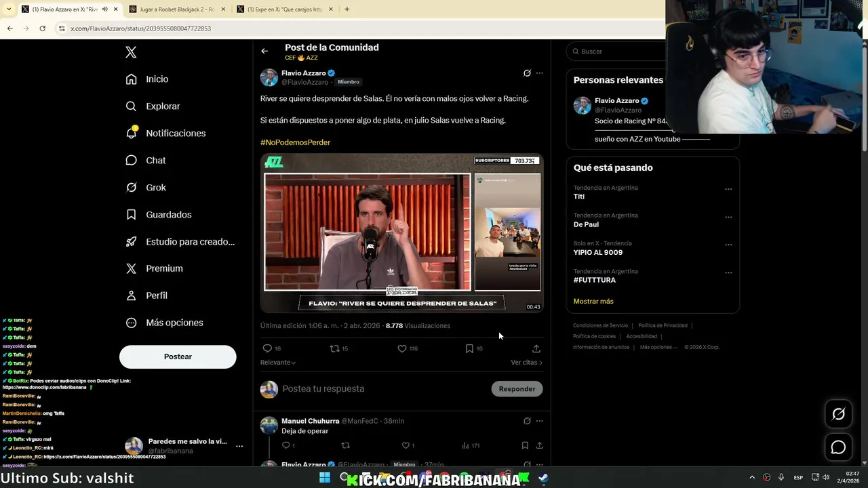Open Política de Privacidad link

(663, 325)
